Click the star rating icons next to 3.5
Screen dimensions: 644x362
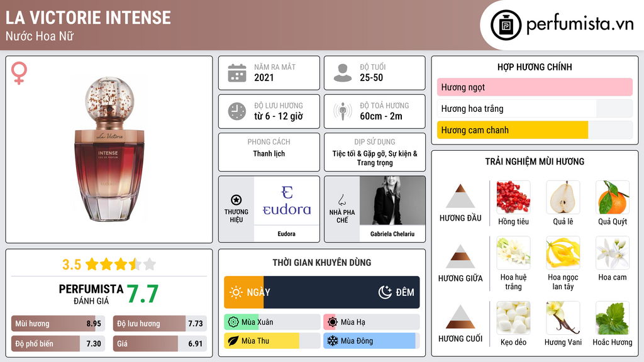pyautogui.click(x=121, y=264)
